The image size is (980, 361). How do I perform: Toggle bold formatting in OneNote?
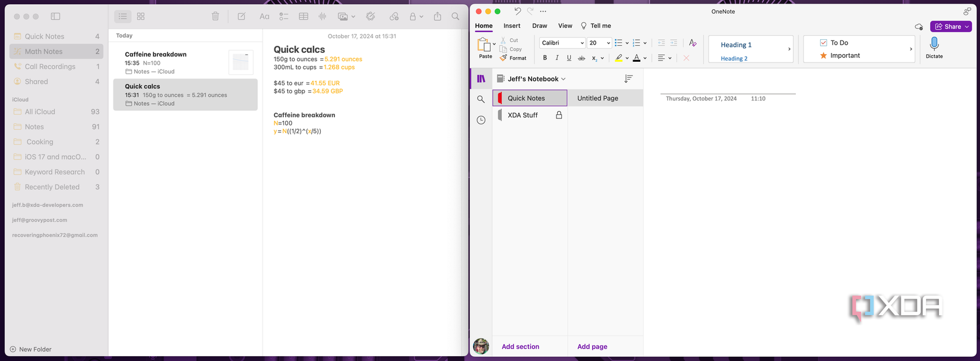545,58
